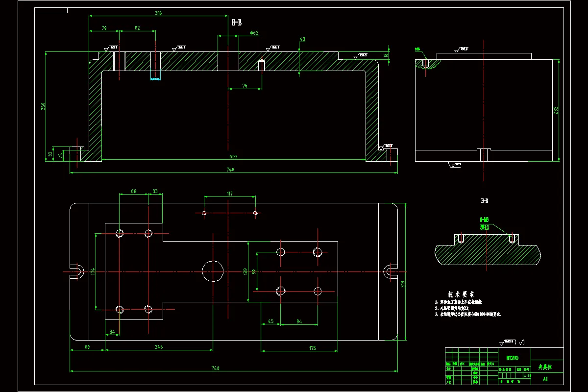The width and height of the screenshot is (588, 392).
Task: Click the 60 dimension text
Action: click(x=88, y=347)
